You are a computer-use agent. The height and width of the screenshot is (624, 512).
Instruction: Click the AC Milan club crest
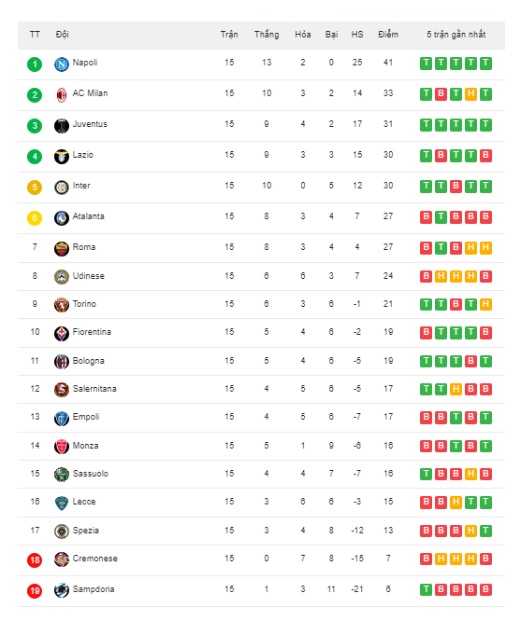[x=61, y=95]
